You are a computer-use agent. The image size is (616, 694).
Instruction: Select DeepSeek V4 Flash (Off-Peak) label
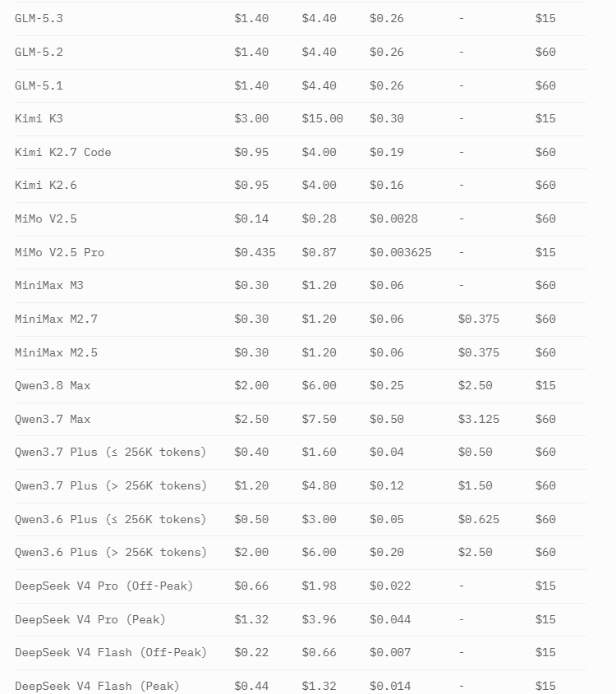pyautogui.click(x=111, y=653)
